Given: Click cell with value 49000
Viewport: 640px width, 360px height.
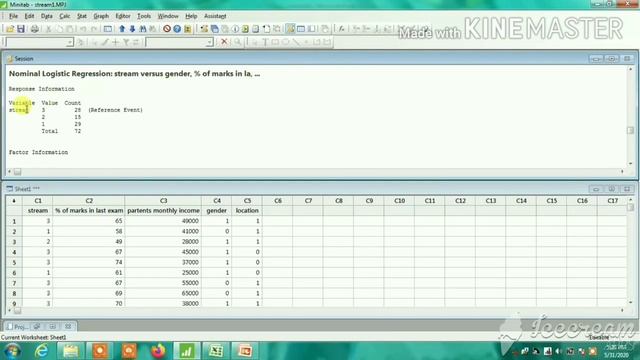Looking at the screenshot, I should (x=163, y=221).
